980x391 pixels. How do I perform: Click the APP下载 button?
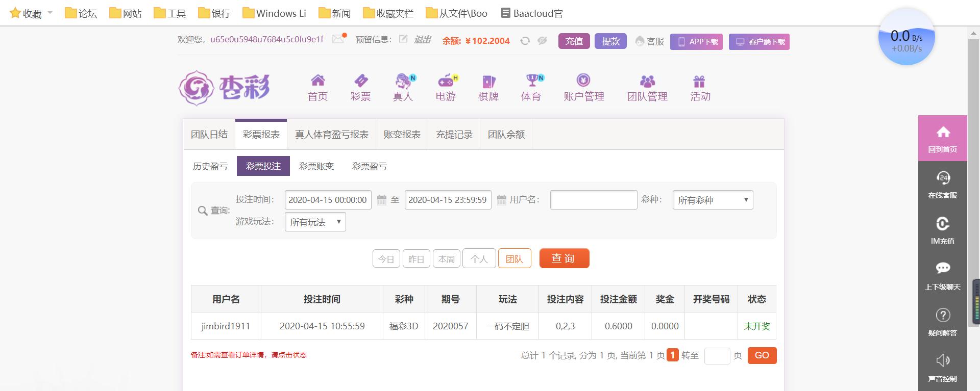click(696, 42)
